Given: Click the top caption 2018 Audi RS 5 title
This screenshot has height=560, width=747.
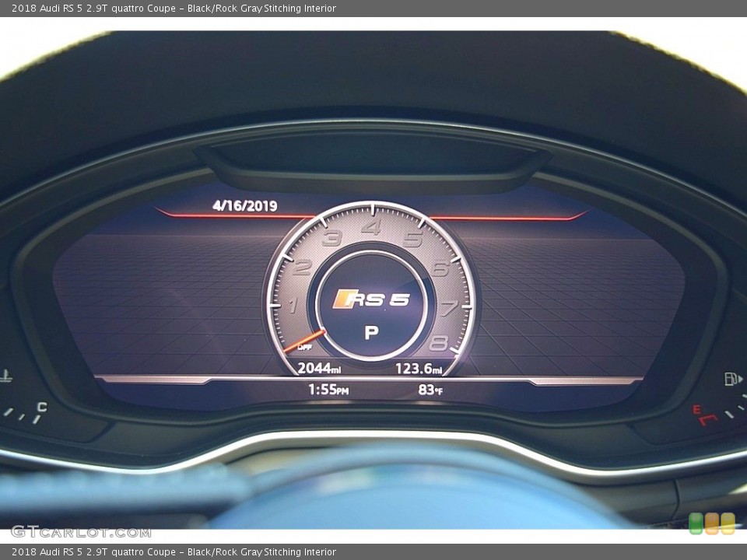Looking at the screenshot, I should [x=174, y=8].
